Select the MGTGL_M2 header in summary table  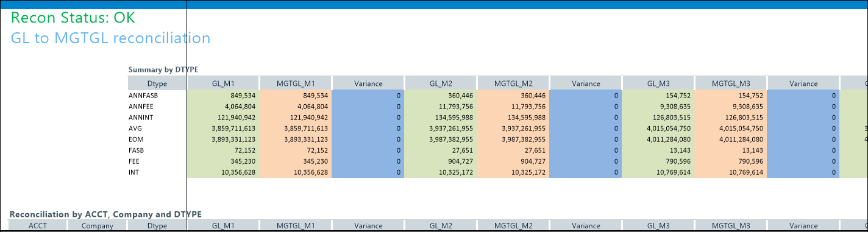tap(513, 83)
